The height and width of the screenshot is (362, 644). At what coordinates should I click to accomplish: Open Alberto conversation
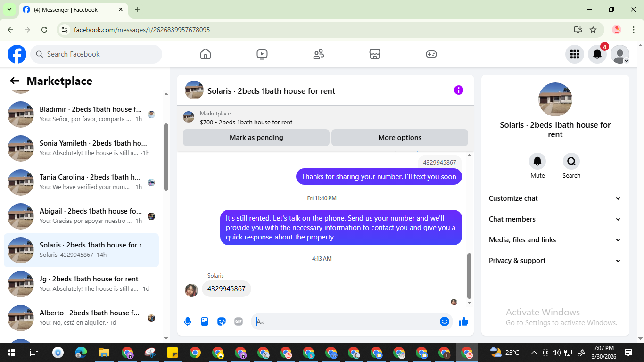[x=81, y=318]
